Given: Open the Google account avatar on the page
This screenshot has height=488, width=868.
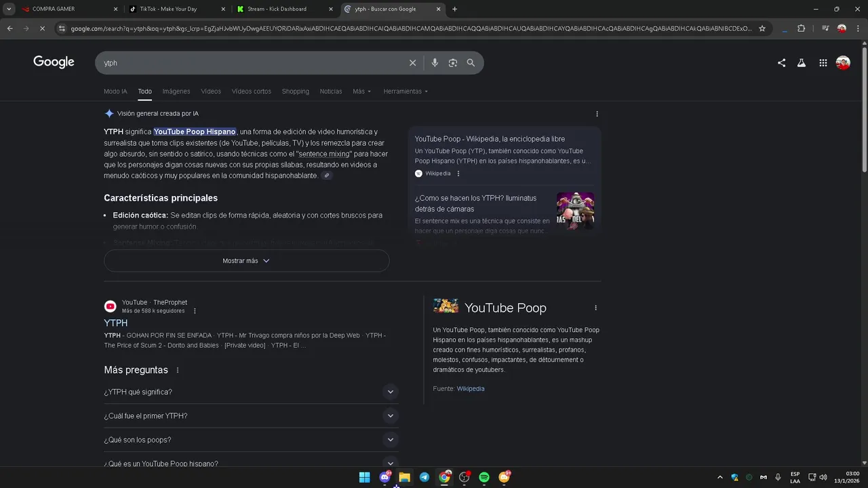Looking at the screenshot, I should point(843,63).
